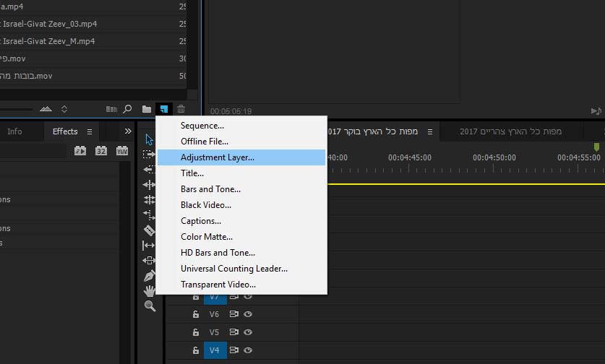The image size is (605, 364).
Task: Toggle lock on track V4
Action: [196, 350]
